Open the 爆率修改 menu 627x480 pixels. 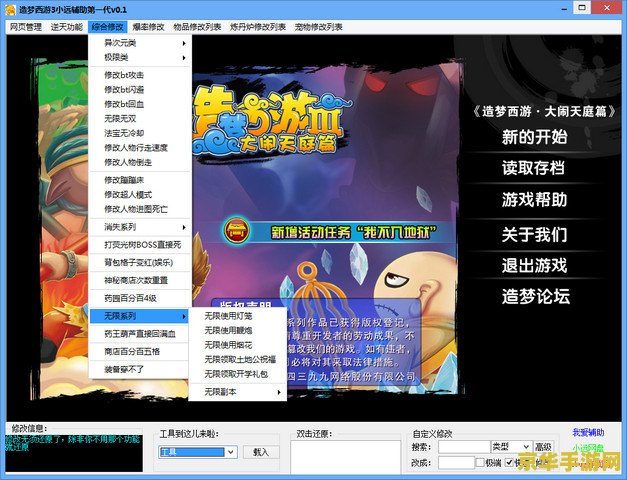[148, 27]
